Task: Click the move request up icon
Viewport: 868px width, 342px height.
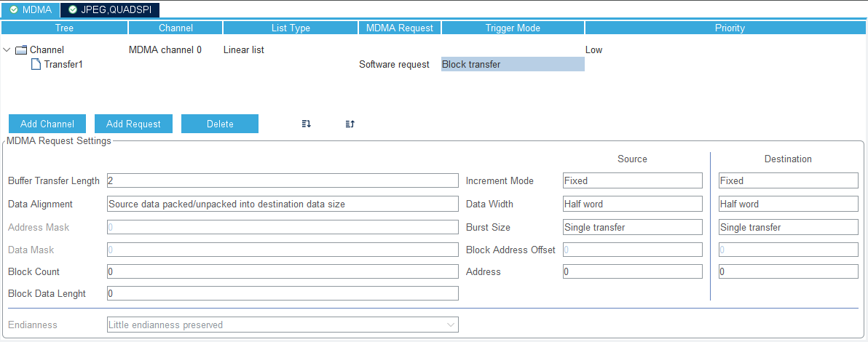Action: (350, 124)
